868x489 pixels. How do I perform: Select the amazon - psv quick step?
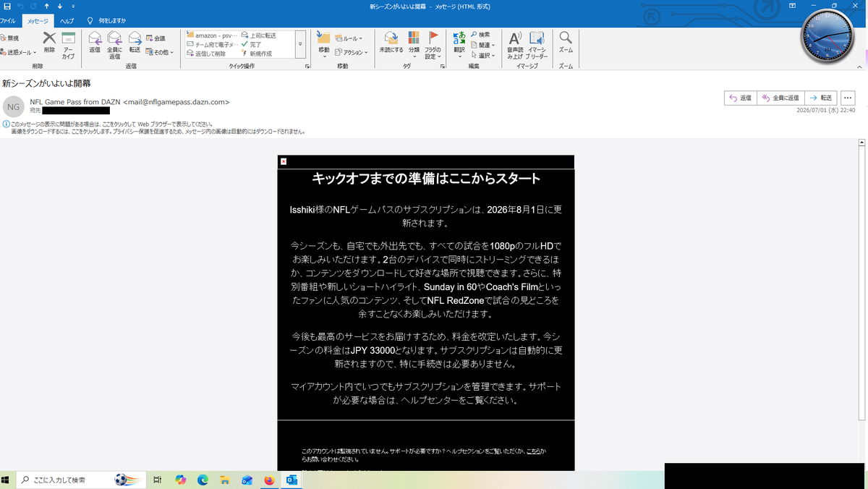(211, 35)
